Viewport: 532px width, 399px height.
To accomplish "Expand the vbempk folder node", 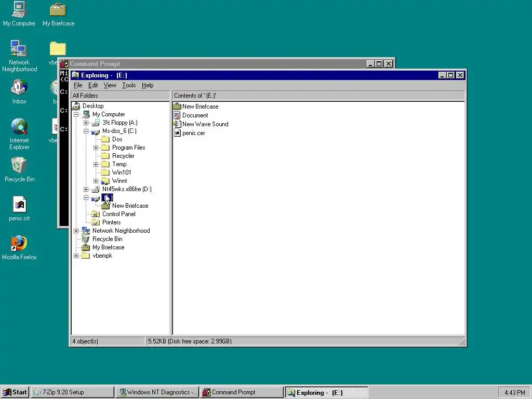I will tap(76, 256).
